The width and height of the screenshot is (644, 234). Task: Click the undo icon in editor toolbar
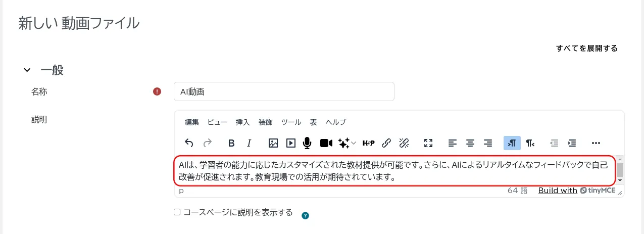[189, 143]
